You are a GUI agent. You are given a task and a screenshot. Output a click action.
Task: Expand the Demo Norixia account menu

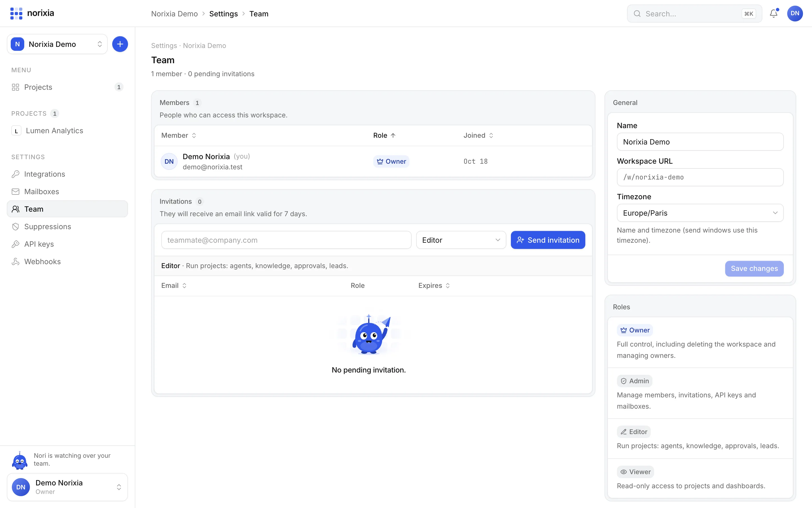point(67,487)
